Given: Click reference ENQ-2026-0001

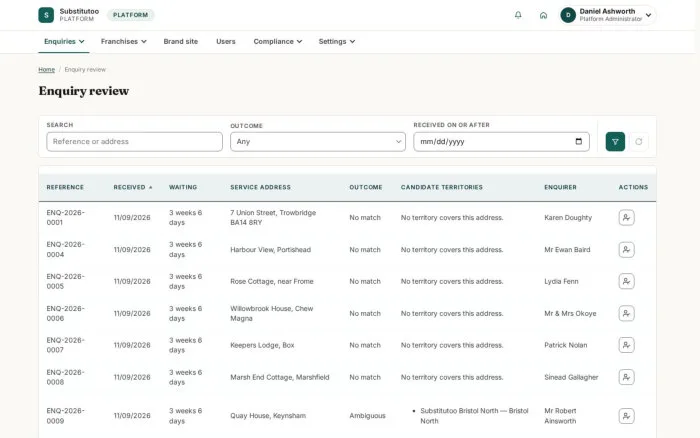Looking at the screenshot, I should tap(65, 217).
